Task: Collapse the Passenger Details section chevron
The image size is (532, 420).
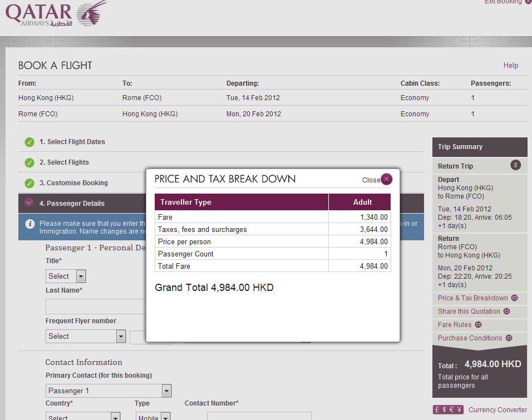Action: 29,204
